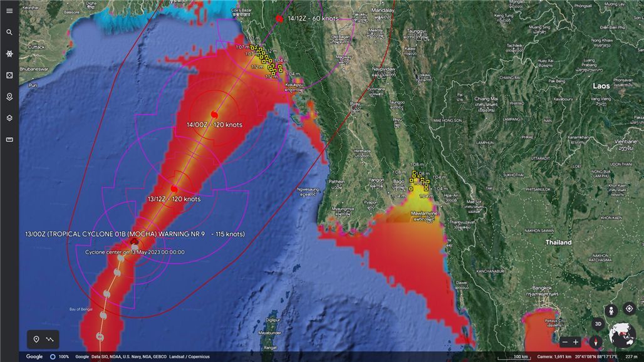Zoom out with the minus button
The width and height of the screenshot is (644, 362).
coord(565,342)
